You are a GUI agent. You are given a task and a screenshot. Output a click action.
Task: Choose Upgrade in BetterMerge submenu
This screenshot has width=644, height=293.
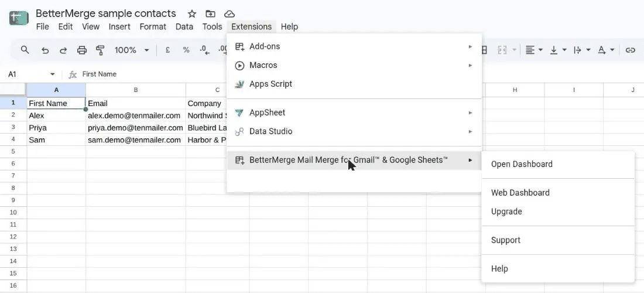[x=558, y=212]
